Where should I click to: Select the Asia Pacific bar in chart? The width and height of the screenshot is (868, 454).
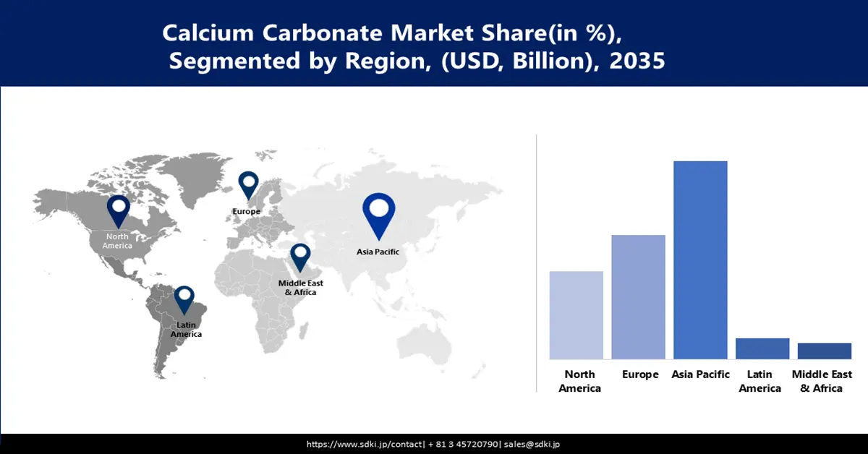[700, 260]
